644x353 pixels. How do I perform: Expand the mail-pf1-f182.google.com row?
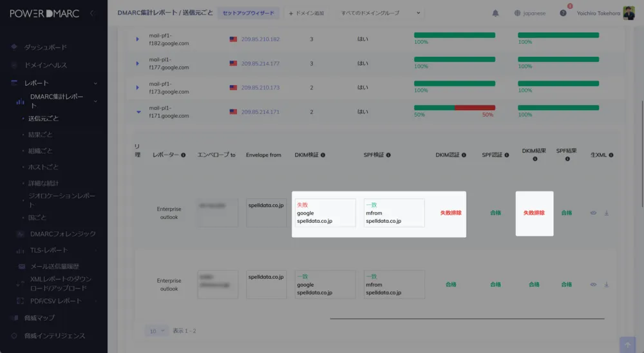pos(137,39)
